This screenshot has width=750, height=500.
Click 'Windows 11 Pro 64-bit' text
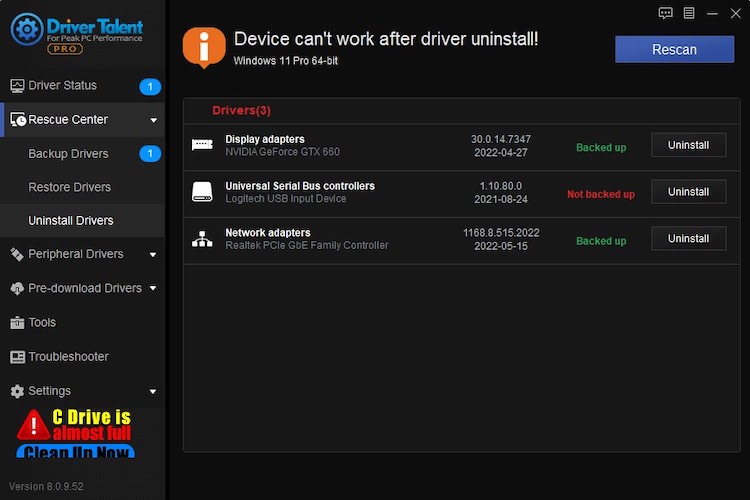tap(286, 61)
